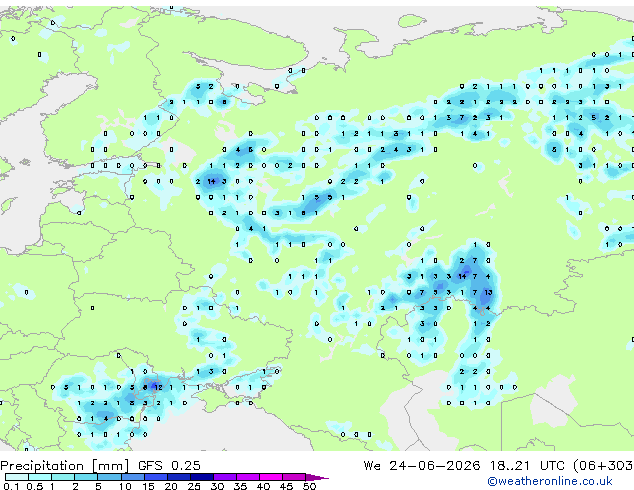Click the legend label "45"
634x490 pixels.
pyautogui.click(x=286, y=486)
